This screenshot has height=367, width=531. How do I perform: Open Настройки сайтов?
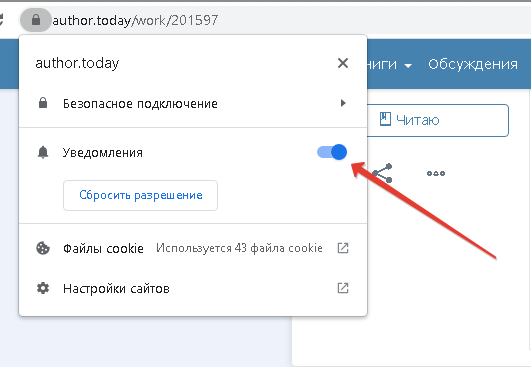193,288
